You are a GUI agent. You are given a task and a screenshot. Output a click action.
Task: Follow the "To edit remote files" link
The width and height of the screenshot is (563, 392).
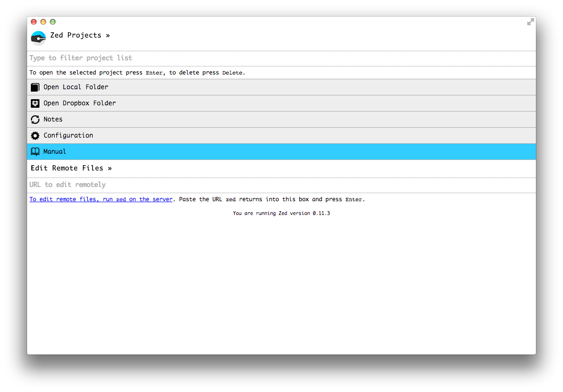(101, 199)
